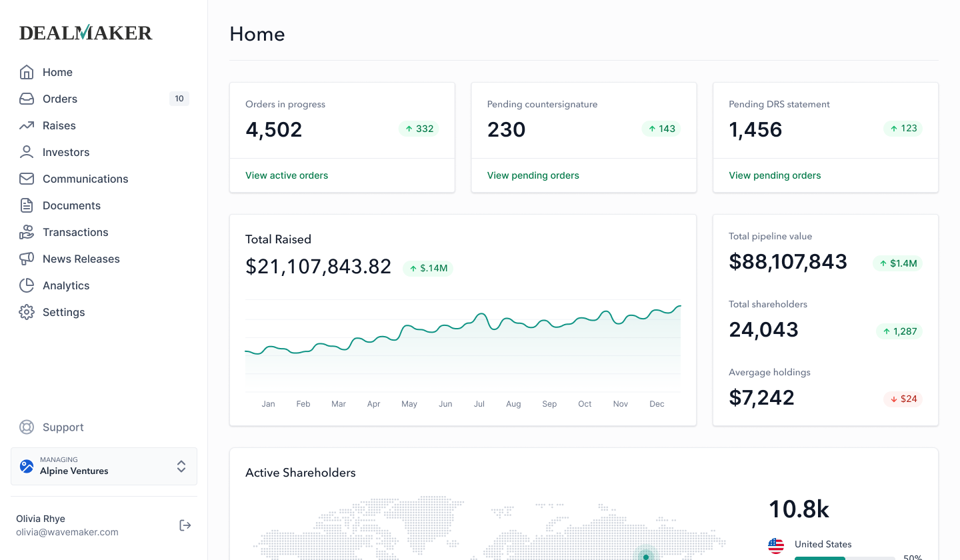
Task: Click the DealMaker logo
Action: pyautogui.click(x=85, y=32)
